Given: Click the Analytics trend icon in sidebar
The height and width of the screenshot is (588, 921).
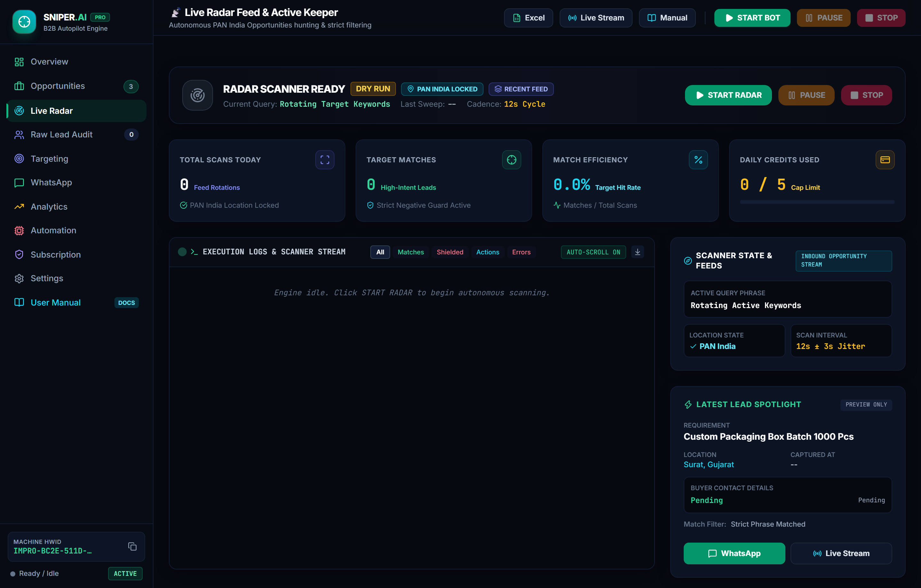Looking at the screenshot, I should point(19,206).
